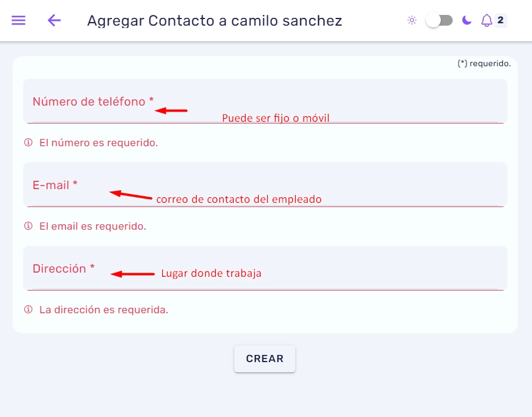The image size is (532, 417).
Task: Click the 'El número es requerido.' error message
Action: [99, 143]
